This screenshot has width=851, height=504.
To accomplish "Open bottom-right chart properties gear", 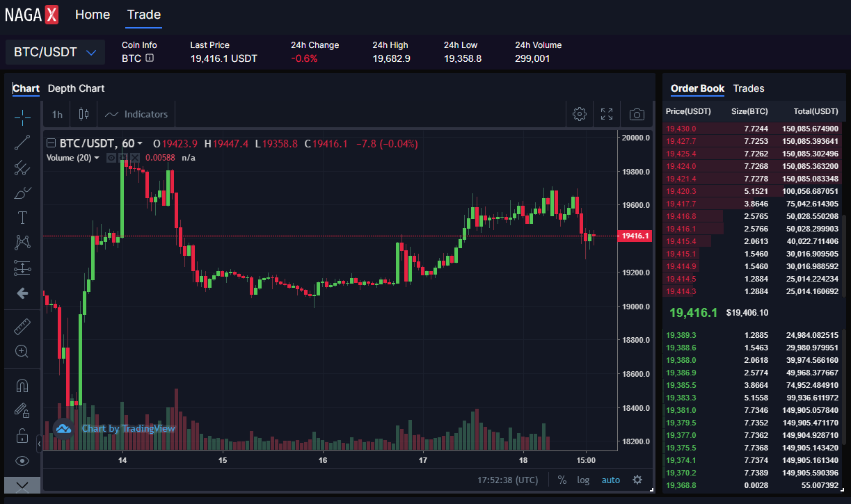I will pyautogui.click(x=637, y=480).
